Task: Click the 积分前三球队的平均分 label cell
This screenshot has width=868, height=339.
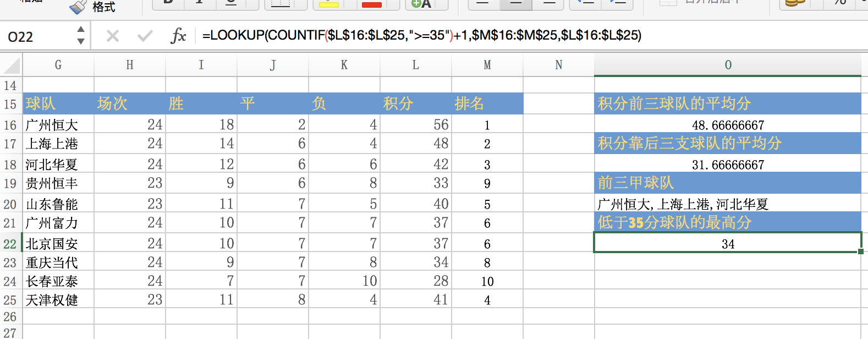Action: pyautogui.click(x=728, y=103)
